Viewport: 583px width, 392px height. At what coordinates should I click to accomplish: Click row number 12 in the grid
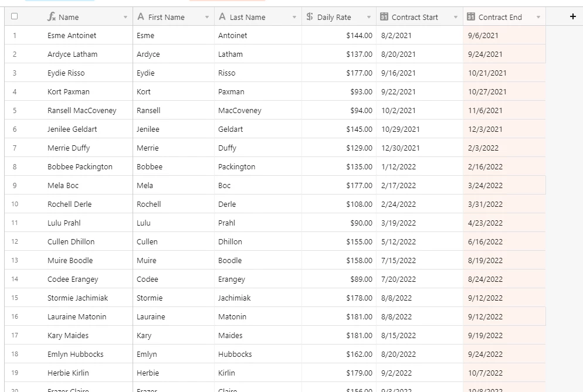pos(15,241)
